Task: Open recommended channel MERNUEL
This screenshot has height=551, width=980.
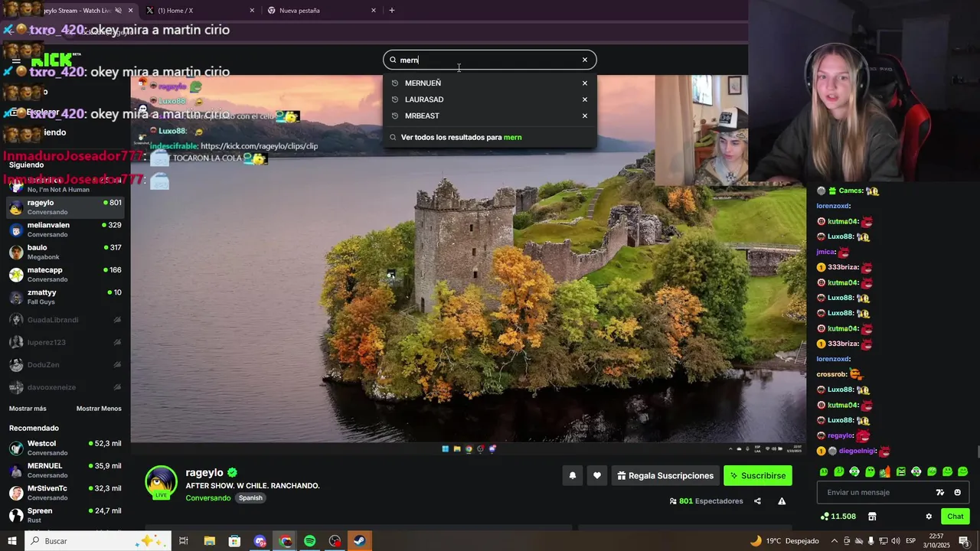Action: [x=65, y=471]
